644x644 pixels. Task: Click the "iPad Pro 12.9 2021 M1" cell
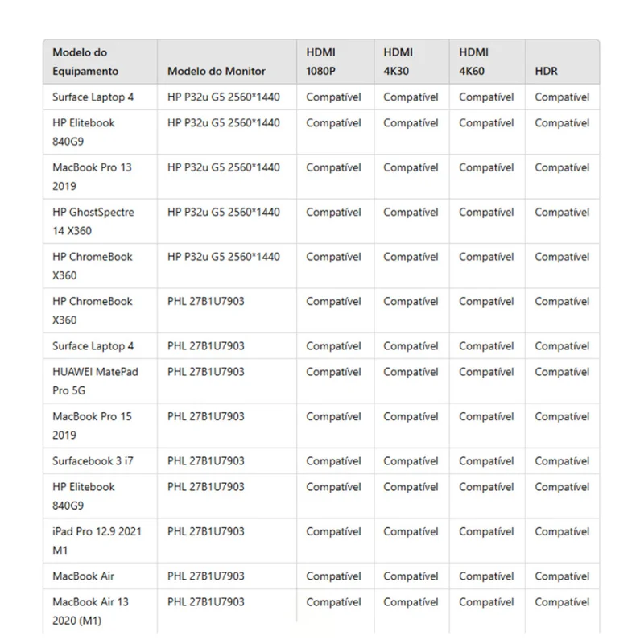100,540
